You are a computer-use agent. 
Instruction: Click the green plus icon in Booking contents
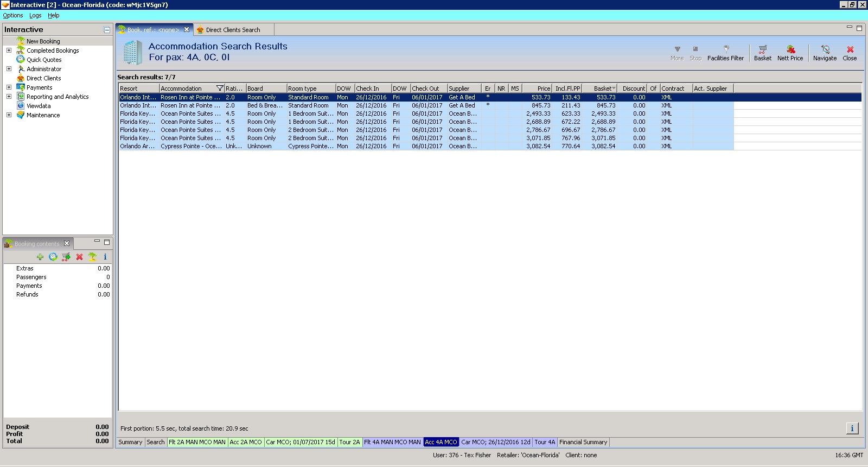[40, 257]
